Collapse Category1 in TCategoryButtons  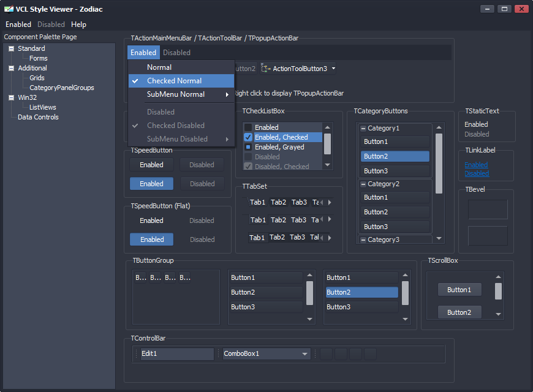(x=363, y=128)
